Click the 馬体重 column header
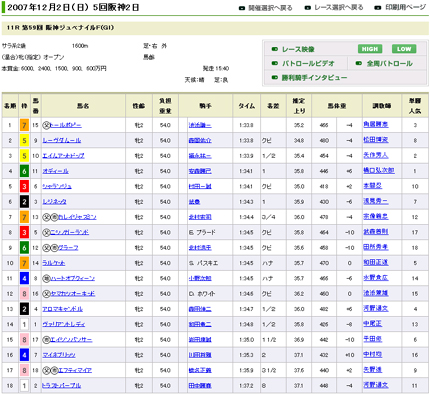This screenshot has width=430, height=395. [x=337, y=106]
